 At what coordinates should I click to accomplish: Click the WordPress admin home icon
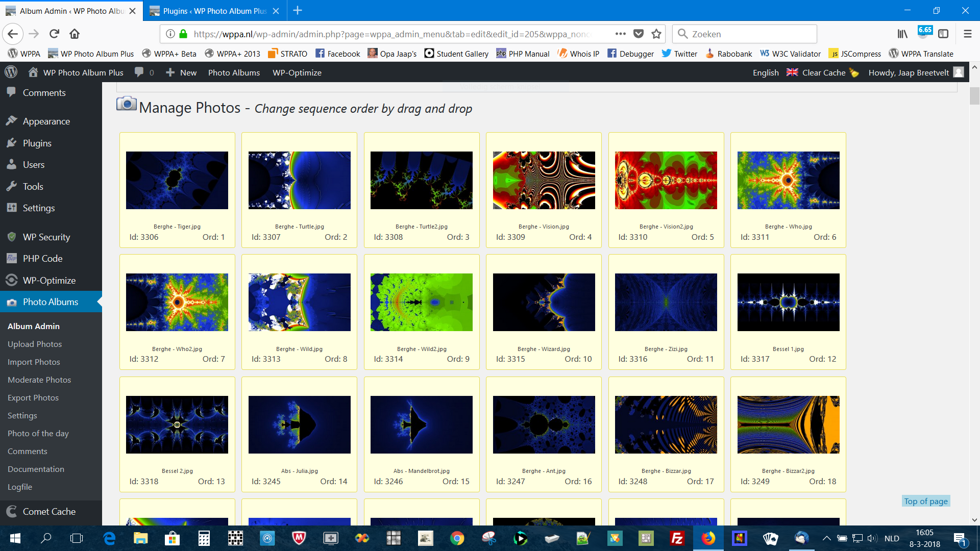tap(31, 71)
